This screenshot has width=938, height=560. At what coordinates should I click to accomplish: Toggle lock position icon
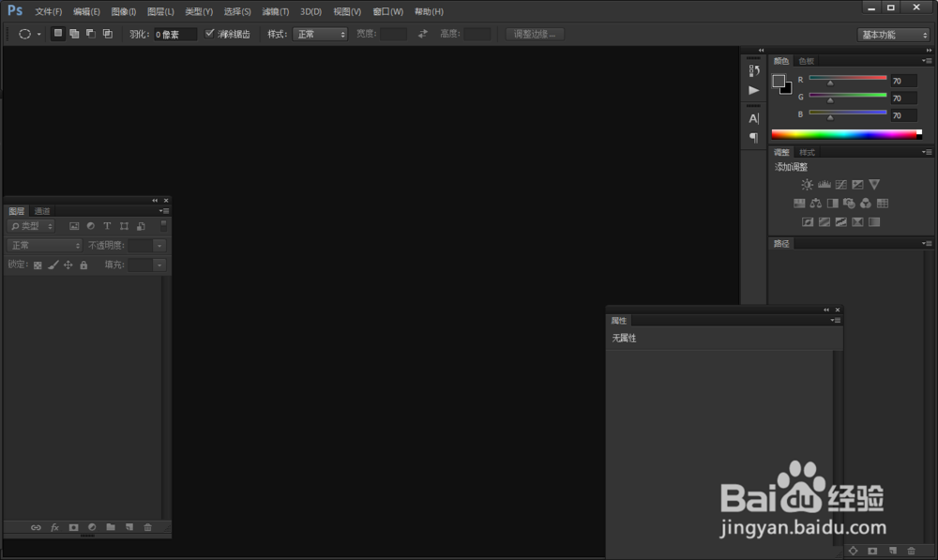(68, 265)
